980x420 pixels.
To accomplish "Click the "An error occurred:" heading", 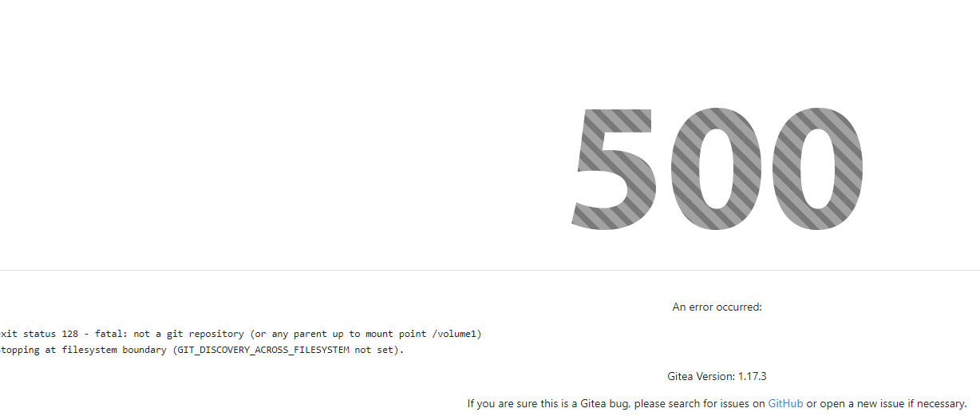I will tap(717, 307).
